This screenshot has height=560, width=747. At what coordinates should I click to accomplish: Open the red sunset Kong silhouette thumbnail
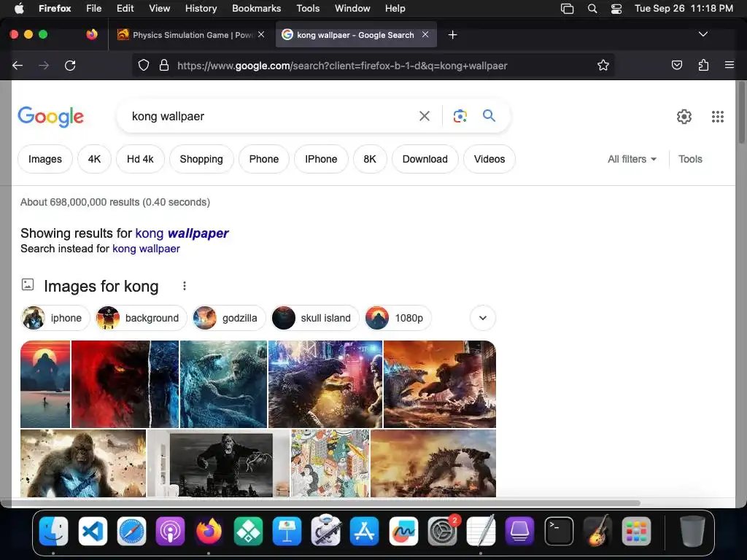tap(45, 384)
